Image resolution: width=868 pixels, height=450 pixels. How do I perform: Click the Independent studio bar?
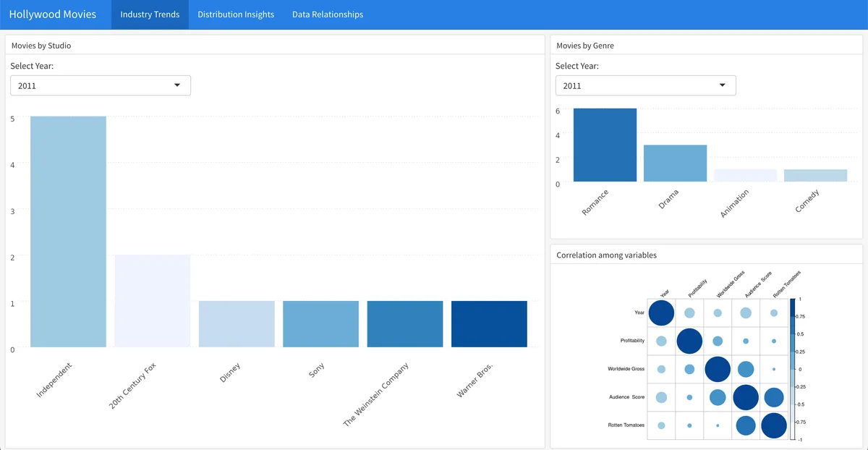(x=68, y=232)
